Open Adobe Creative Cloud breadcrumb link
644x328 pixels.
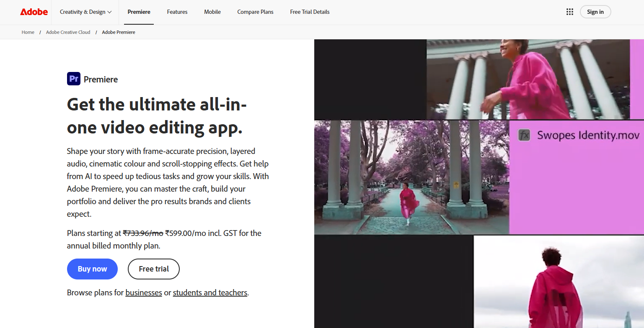(x=68, y=32)
